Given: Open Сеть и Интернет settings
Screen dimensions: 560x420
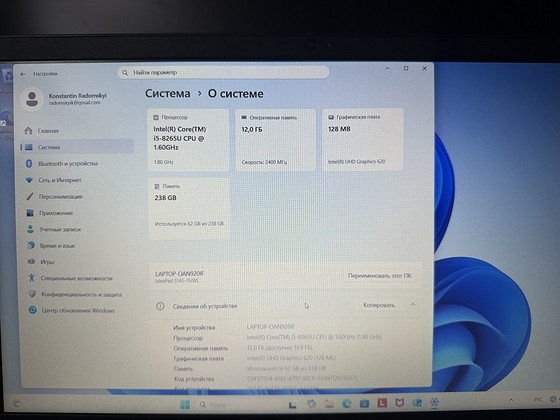Looking at the screenshot, I should pyautogui.click(x=77, y=180).
